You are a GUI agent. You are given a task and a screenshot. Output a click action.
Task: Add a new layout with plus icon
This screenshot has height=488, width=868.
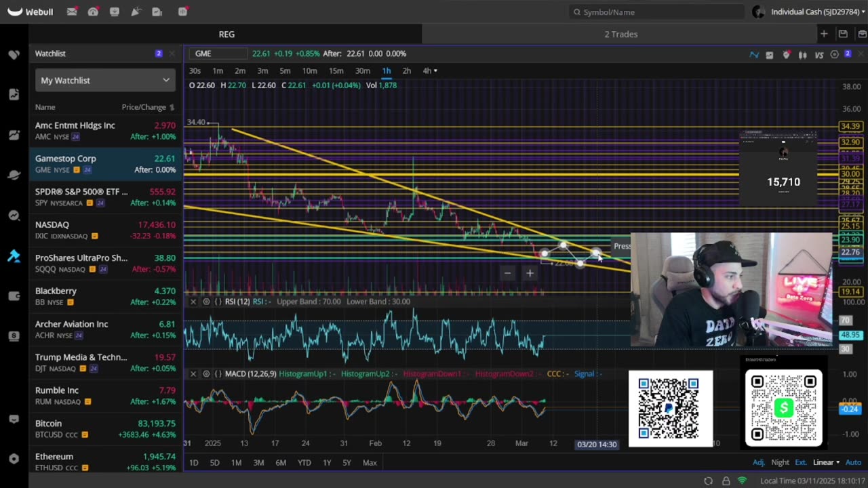coord(824,34)
